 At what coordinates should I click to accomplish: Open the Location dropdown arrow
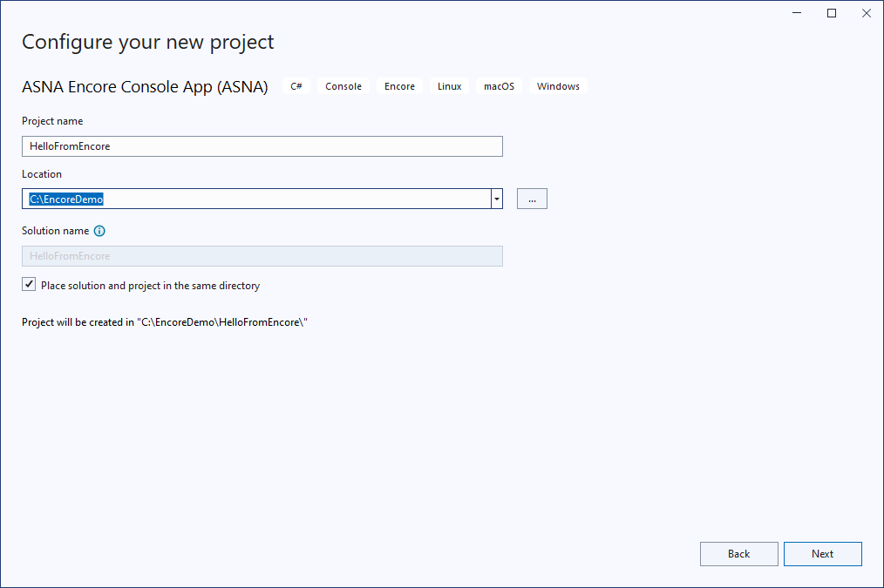497,199
